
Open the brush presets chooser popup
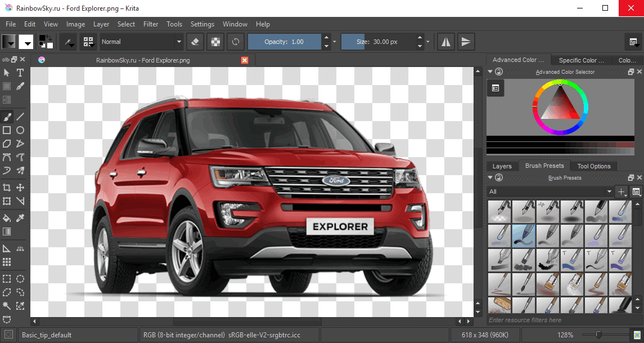[x=88, y=42]
